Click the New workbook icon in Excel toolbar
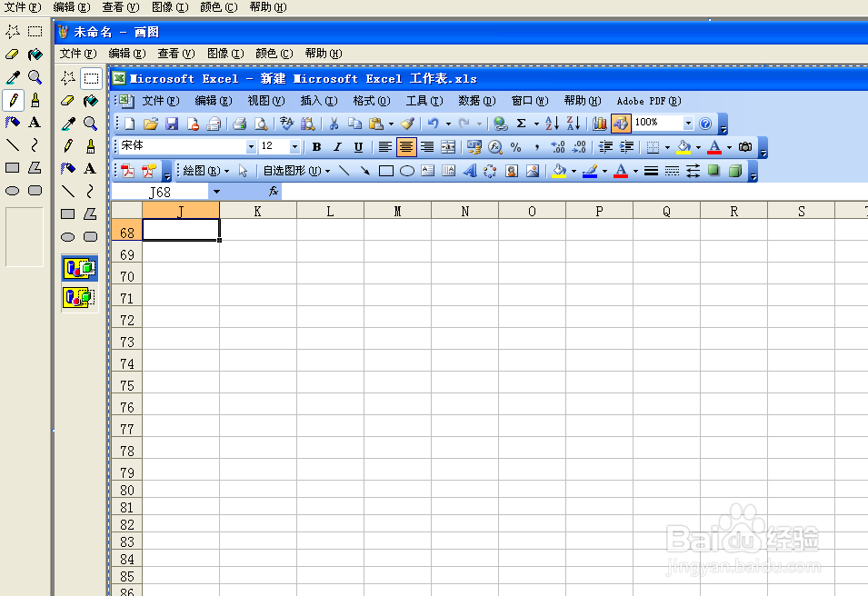868x596 pixels. (x=130, y=124)
